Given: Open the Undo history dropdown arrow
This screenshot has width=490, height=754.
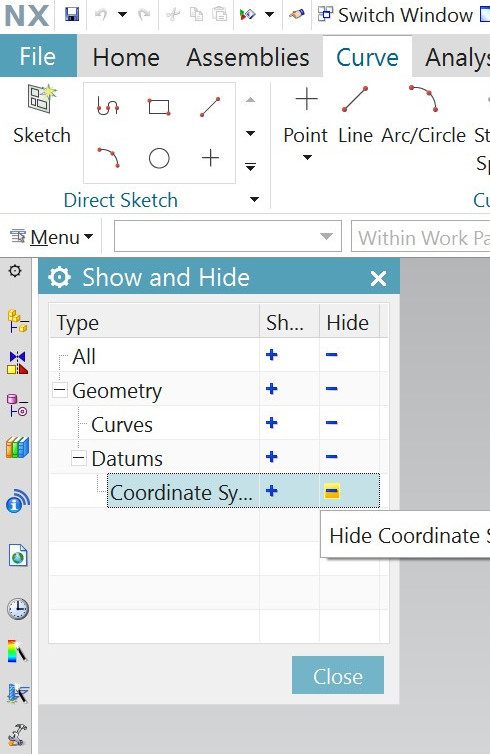Looking at the screenshot, I should (123, 14).
